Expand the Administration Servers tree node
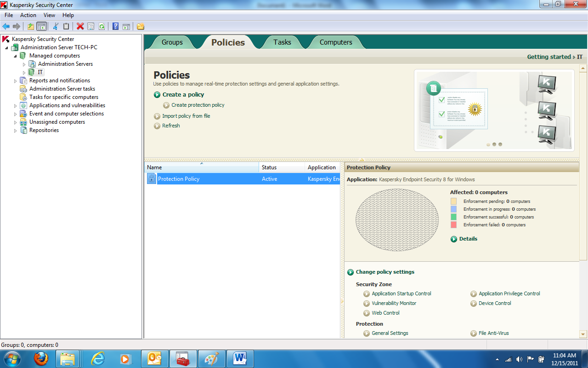 [24, 64]
